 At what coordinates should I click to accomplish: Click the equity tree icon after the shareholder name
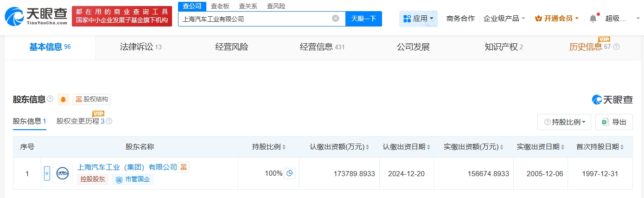tap(184, 167)
